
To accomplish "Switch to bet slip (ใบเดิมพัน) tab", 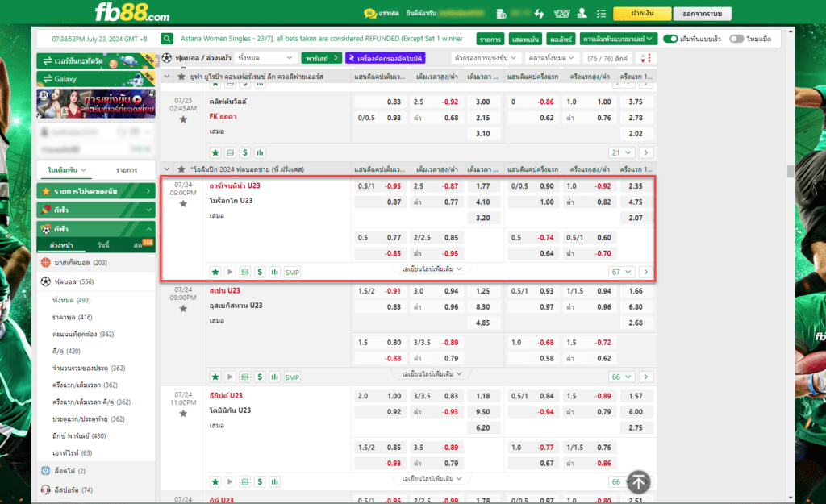I will [x=66, y=169].
